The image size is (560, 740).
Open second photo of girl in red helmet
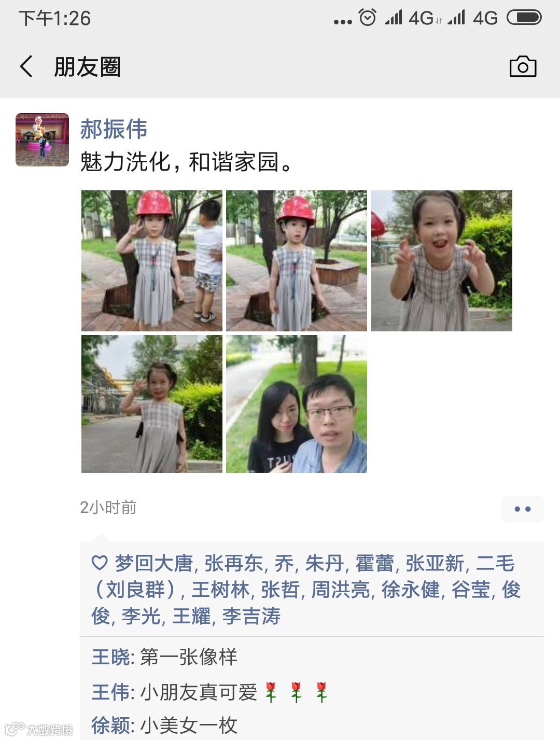[x=297, y=261]
